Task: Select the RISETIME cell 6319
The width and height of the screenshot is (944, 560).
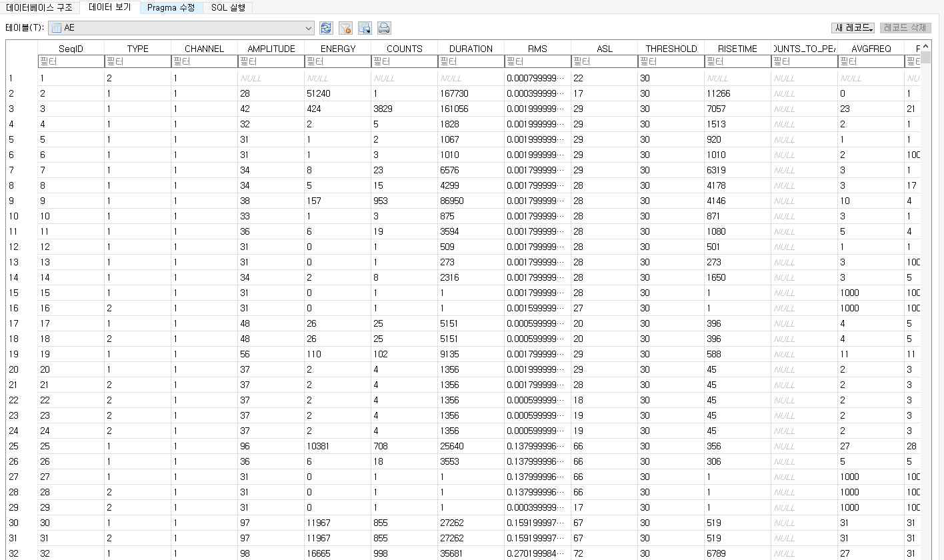Action: coord(737,170)
